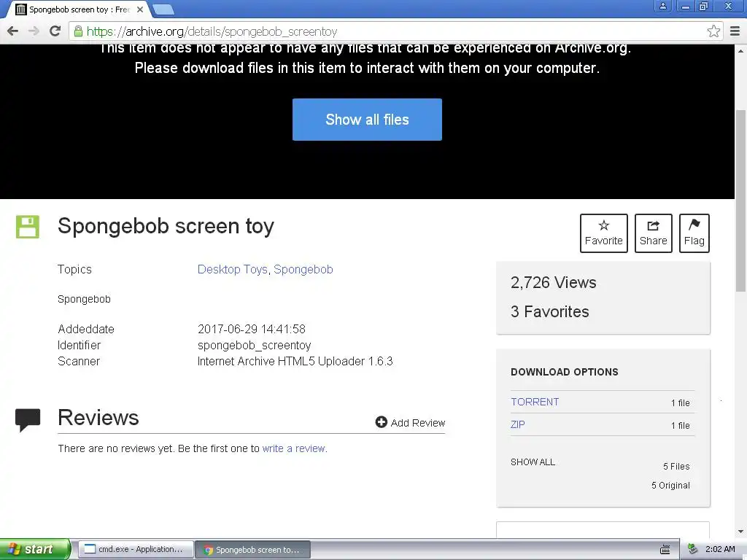Click the Show all files button
This screenshot has width=747, height=560.
tap(367, 120)
